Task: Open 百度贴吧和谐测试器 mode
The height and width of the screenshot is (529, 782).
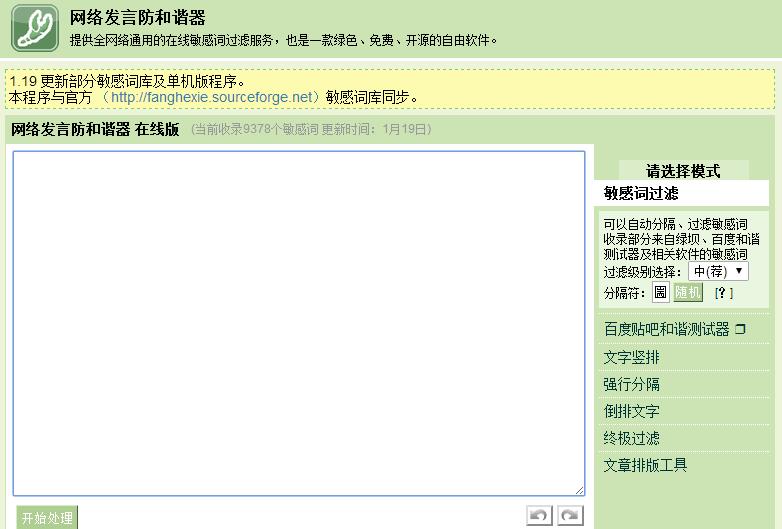Action: pyautogui.click(x=666, y=329)
